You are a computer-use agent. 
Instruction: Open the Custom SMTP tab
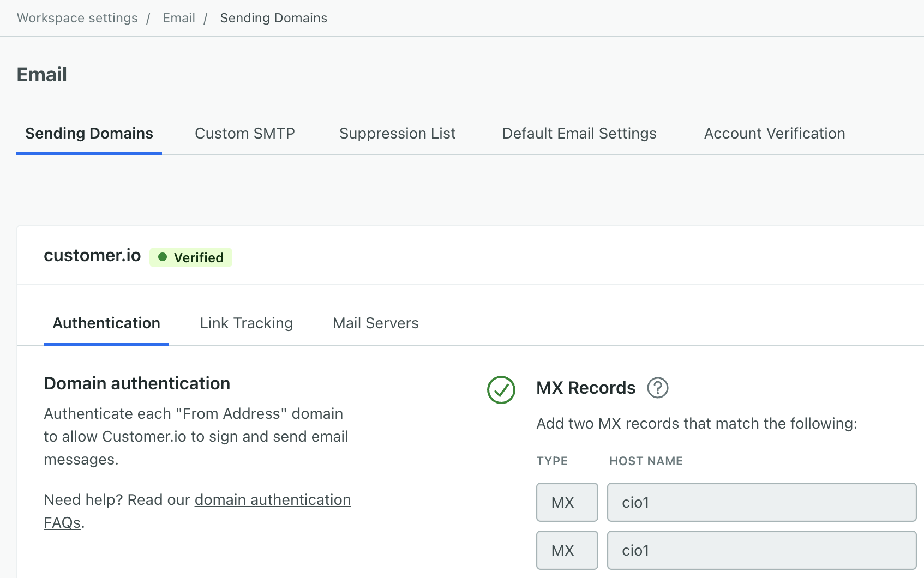[x=244, y=134]
